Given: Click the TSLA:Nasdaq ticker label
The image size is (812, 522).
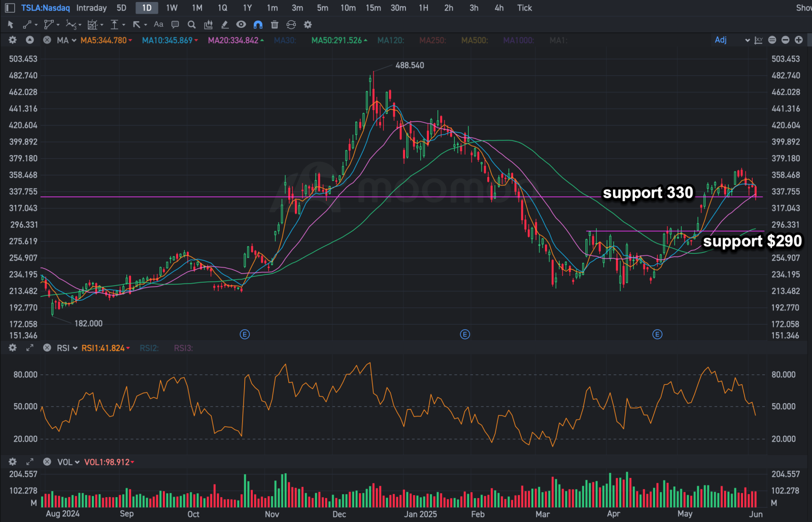Looking at the screenshot, I should point(45,8).
